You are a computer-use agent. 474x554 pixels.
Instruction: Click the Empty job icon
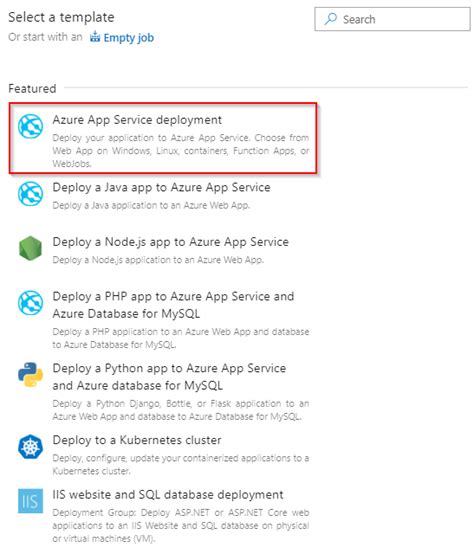pos(95,36)
